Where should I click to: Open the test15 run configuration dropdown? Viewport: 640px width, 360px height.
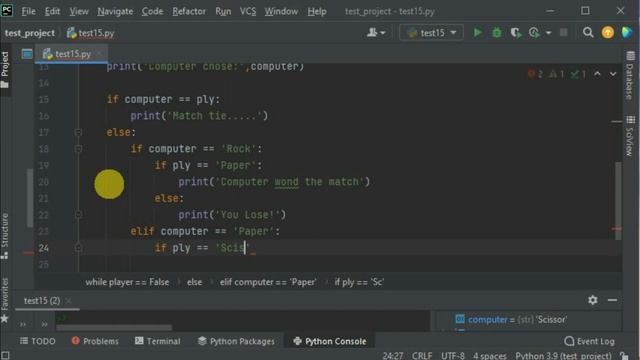point(431,33)
